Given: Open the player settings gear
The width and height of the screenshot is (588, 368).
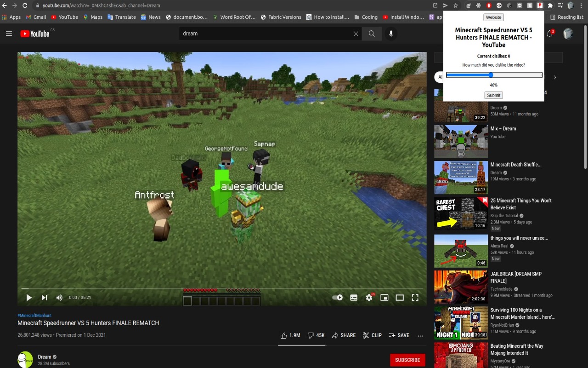Looking at the screenshot, I should [x=369, y=298].
